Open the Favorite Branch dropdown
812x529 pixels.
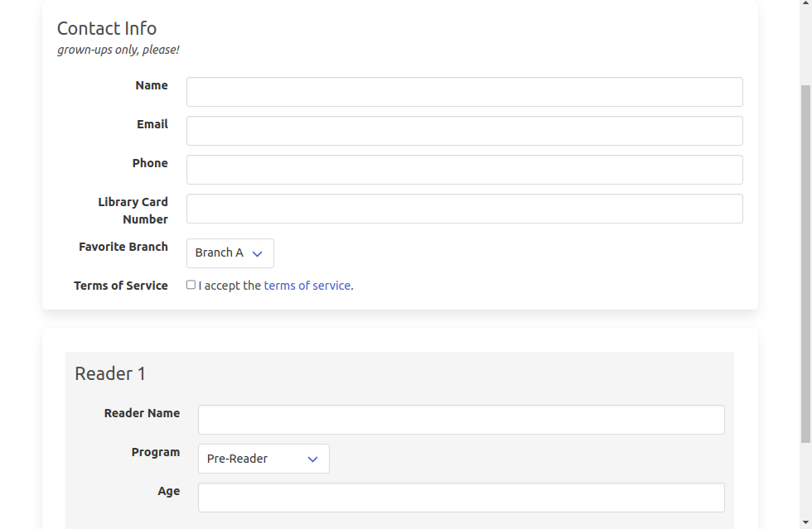click(x=230, y=252)
